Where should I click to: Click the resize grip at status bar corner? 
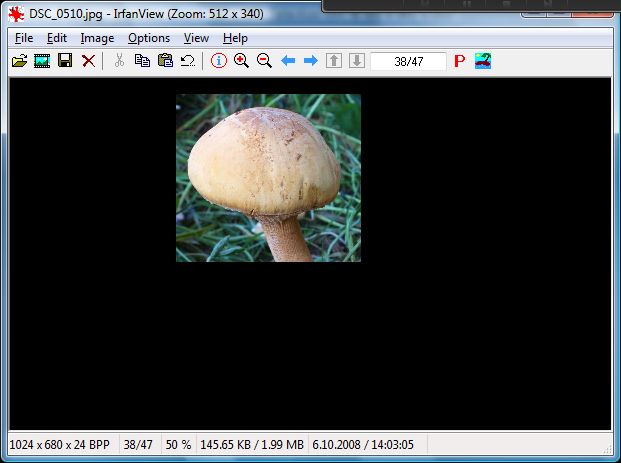607,449
